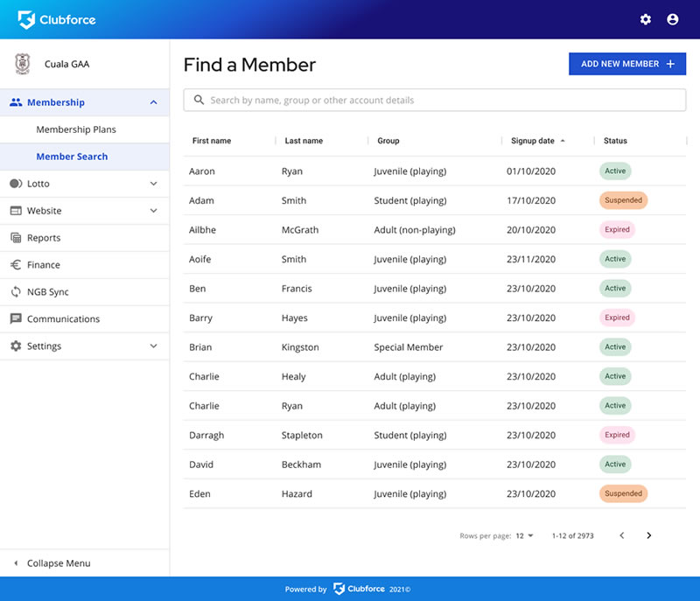700x601 pixels.
Task: Click the Communications chat bubble icon
Action: pyautogui.click(x=16, y=319)
